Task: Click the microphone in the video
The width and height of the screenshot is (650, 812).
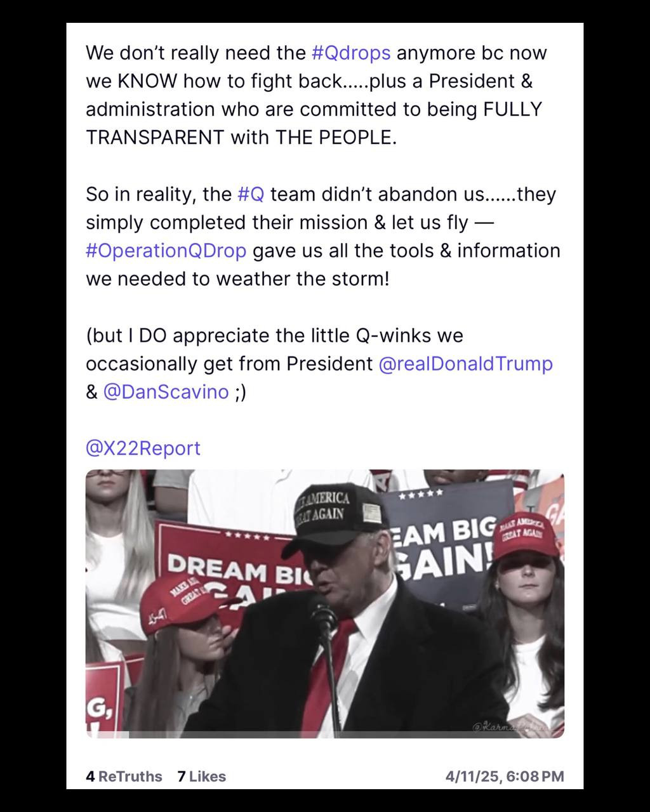Action: tap(322, 615)
